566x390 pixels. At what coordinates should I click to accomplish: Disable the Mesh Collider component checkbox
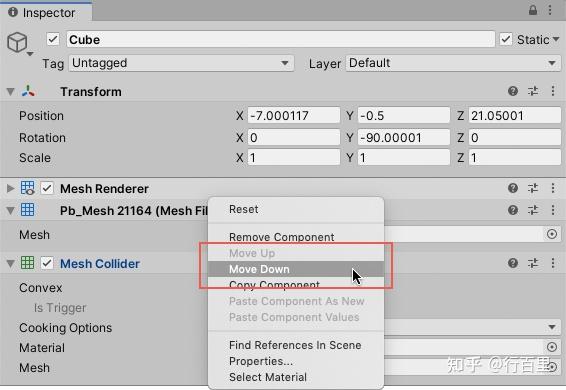47,263
